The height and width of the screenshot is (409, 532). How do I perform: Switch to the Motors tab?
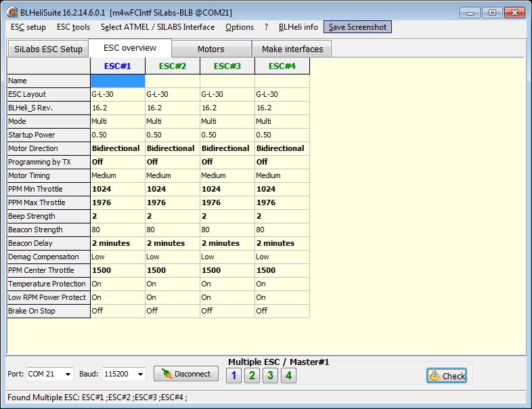[x=211, y=49]
